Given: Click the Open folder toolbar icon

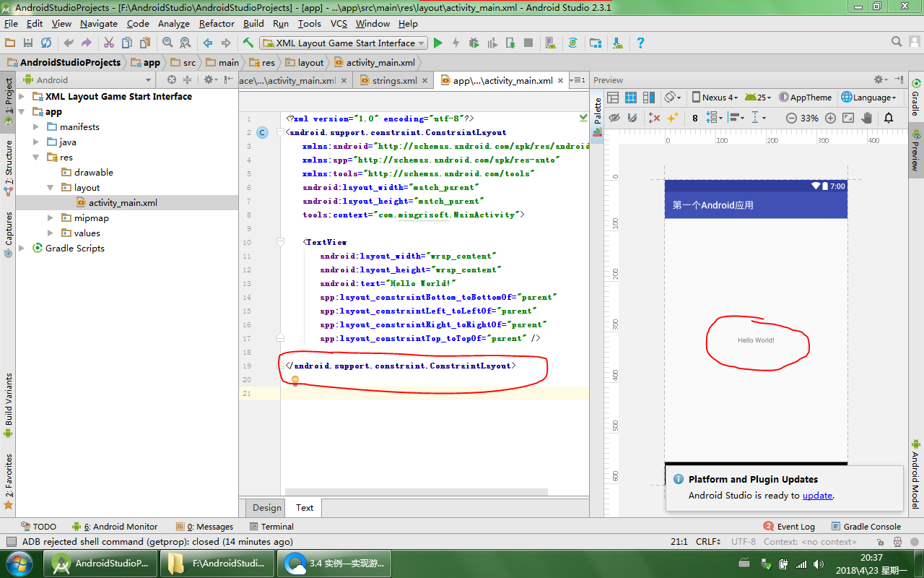Looking at the screenshot, I should 10,43.
